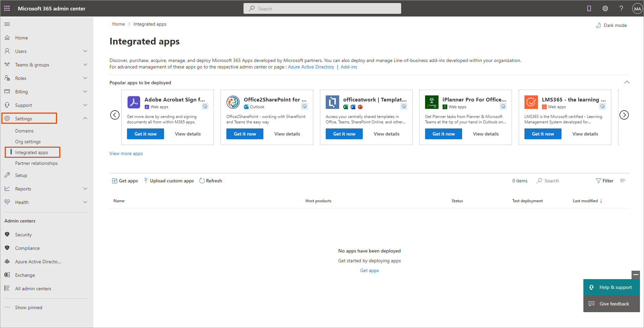Open Help via the question mark icon

[x=621, y=8]
